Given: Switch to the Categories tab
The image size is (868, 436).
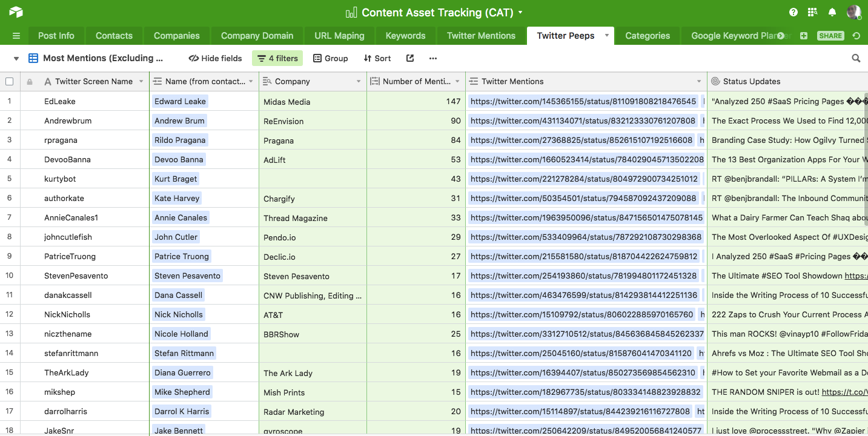Looking at the screenshot, I should pos(648,36).
